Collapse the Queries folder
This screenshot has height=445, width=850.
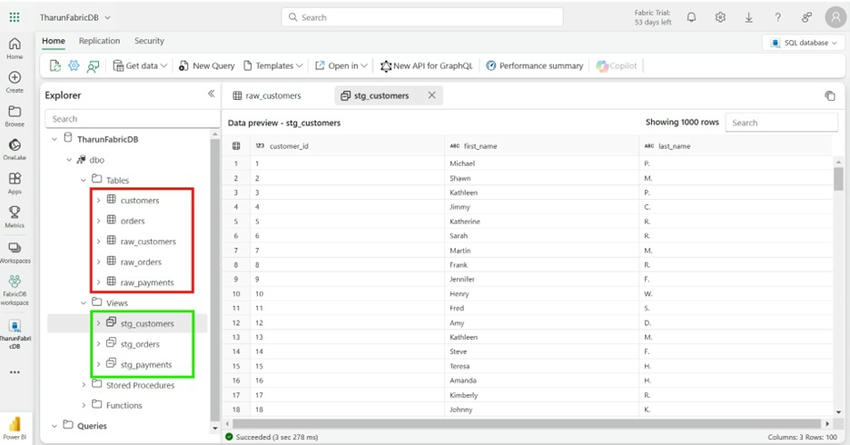click(x=54, y=426)
